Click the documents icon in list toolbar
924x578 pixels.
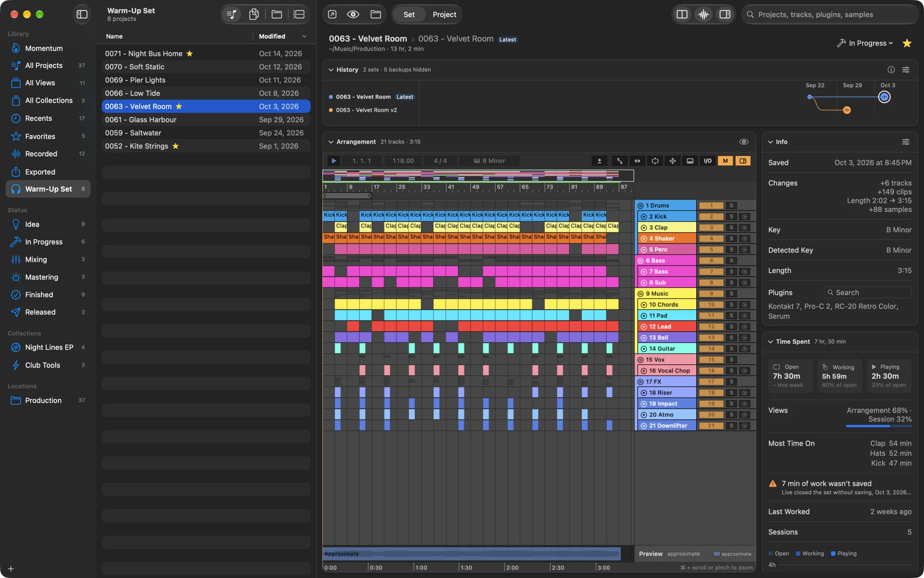254,15
